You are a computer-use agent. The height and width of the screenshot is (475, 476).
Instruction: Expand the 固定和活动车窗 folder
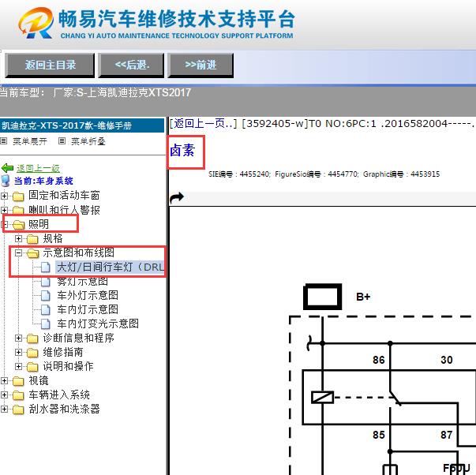[x=4, y=196]
